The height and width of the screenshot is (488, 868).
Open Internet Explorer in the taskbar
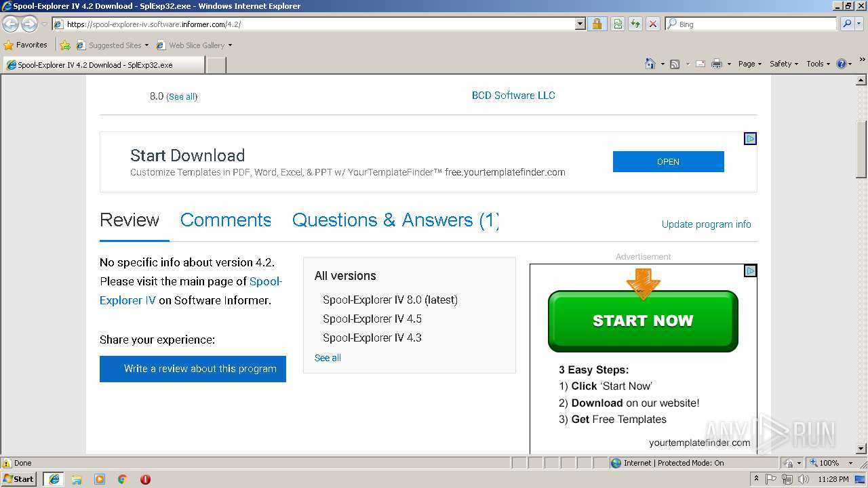54,479
